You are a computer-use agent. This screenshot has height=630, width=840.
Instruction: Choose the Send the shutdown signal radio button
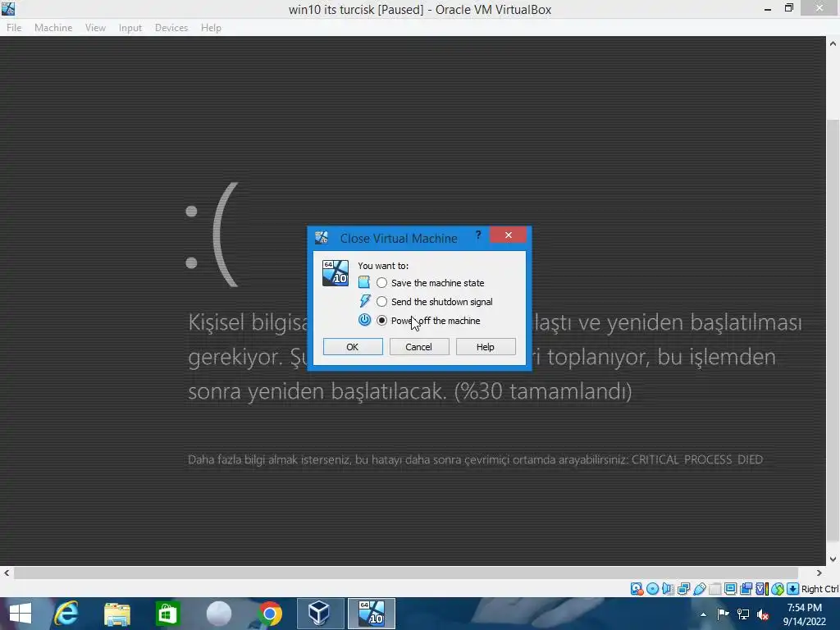pyautogui.click(x=381, y=302)
